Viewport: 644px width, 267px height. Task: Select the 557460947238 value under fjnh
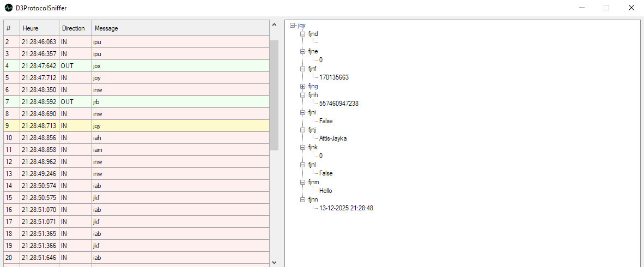click(339, 104)
